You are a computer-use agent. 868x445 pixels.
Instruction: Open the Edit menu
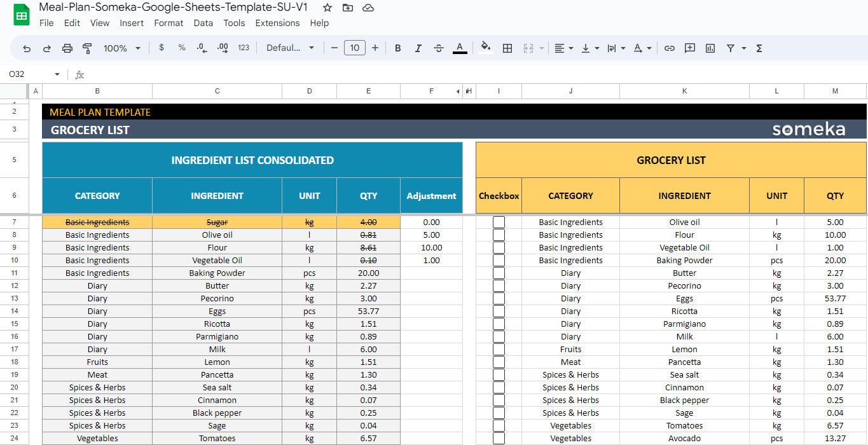[x=72, y=23]
